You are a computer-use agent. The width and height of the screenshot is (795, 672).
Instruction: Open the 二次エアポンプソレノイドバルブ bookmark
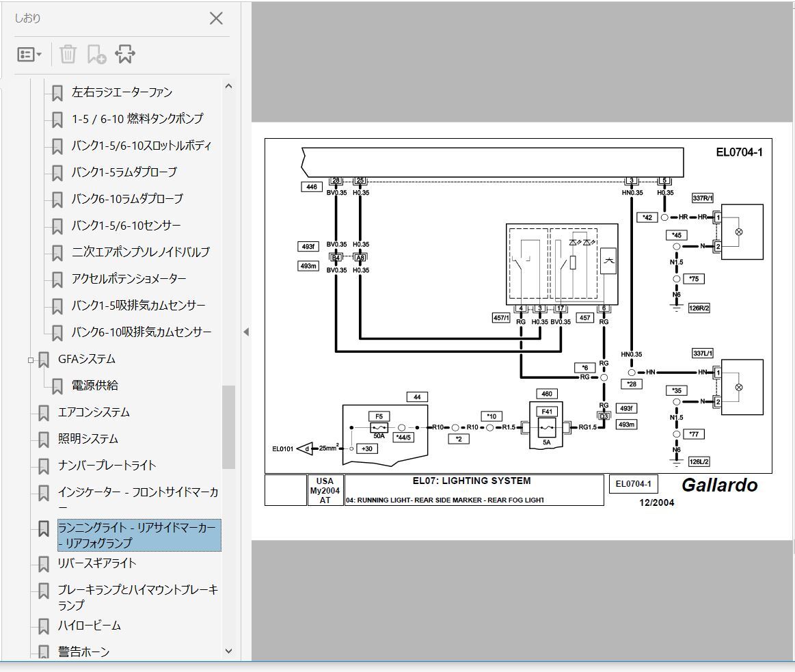click(x=140, y=252)
